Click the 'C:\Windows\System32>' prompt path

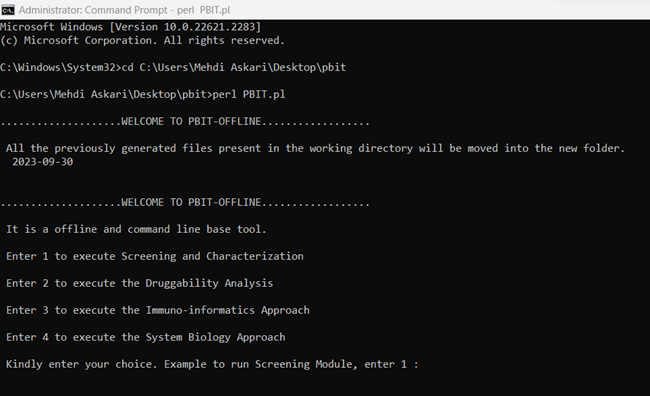point(61,67)
